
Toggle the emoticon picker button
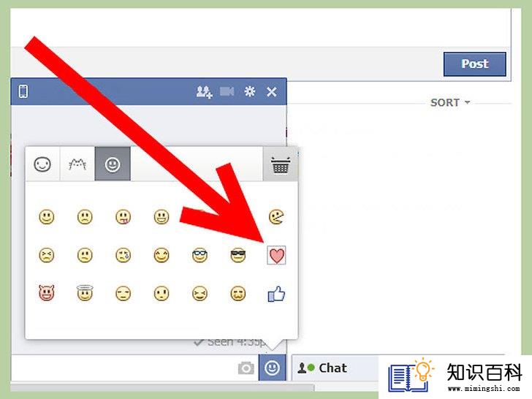272,368
